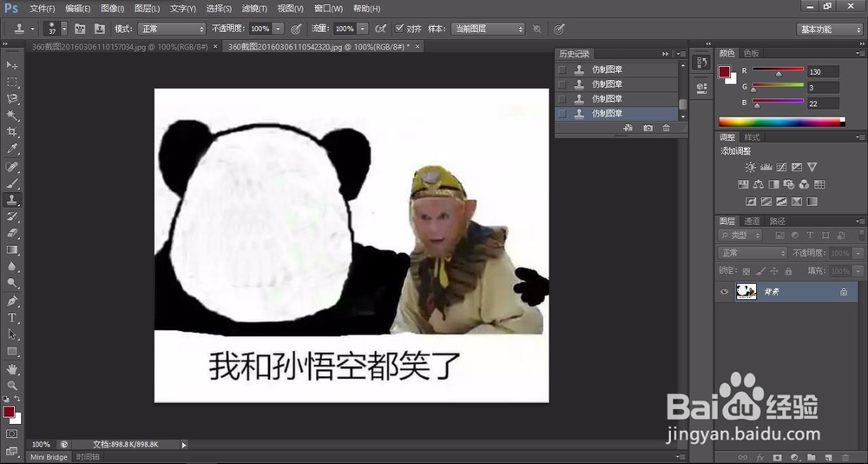Open the 流量 flow slider dropdown

pos(363,29)
